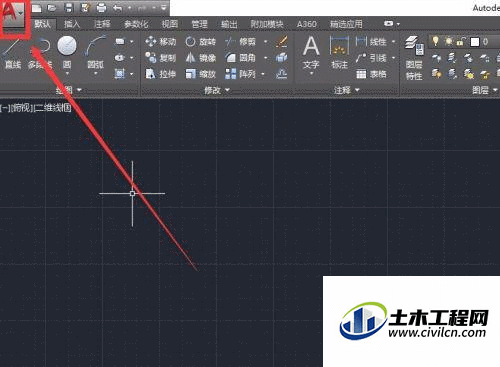The height and width of the screenshot is (367, 500).
Task: Toggle layer freeze sun icon
Action: point(449,41)
